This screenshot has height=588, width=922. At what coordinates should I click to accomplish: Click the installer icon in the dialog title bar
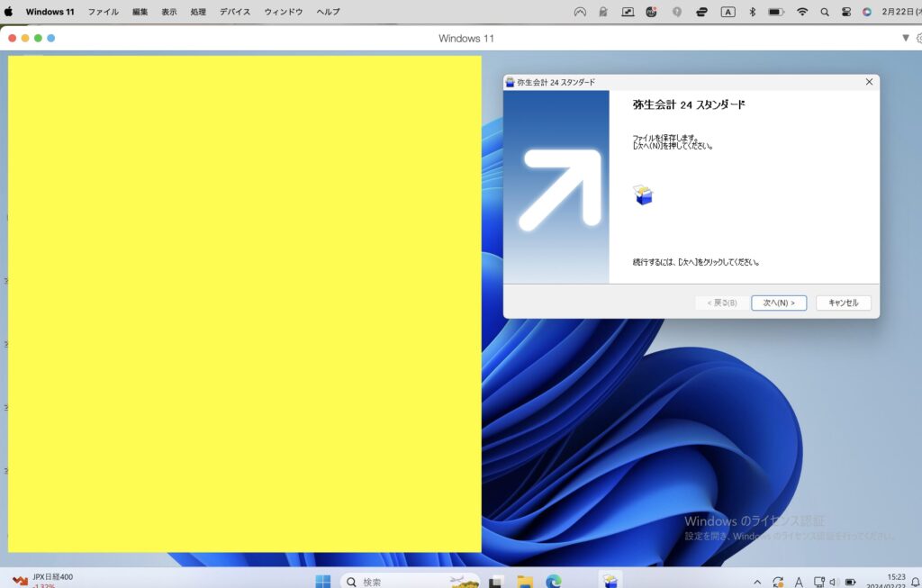click(x=510, y=82)
